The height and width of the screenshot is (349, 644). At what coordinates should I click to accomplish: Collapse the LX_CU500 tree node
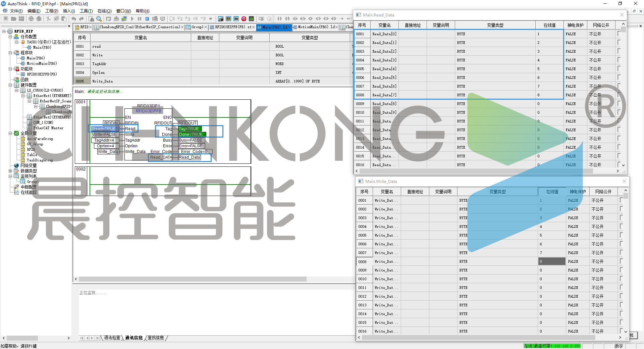[17, 90]
